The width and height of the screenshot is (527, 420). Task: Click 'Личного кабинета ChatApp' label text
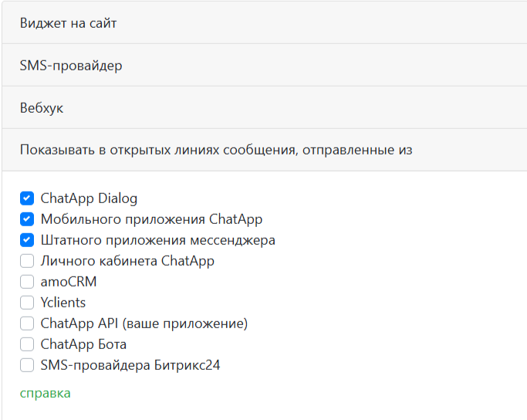pos(127,261)
